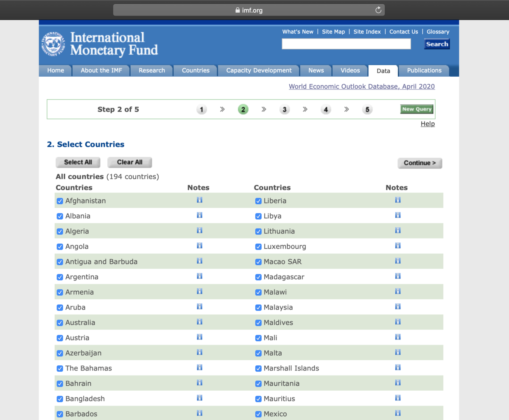Open the Videos tab
Screen dimensions: 509x420
350,71
